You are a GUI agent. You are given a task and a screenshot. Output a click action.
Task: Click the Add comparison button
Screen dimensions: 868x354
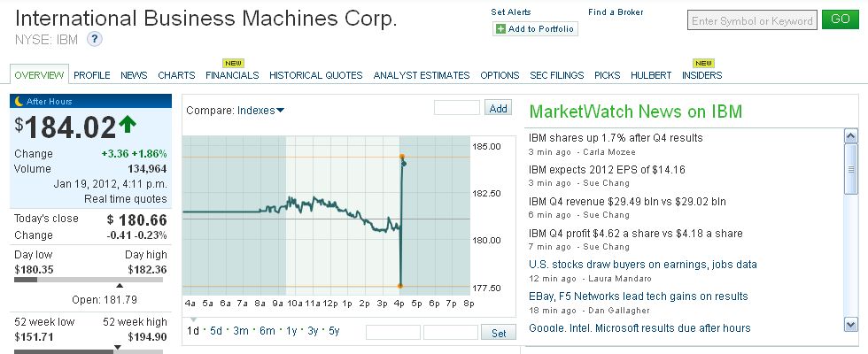[x=500, y=108]
